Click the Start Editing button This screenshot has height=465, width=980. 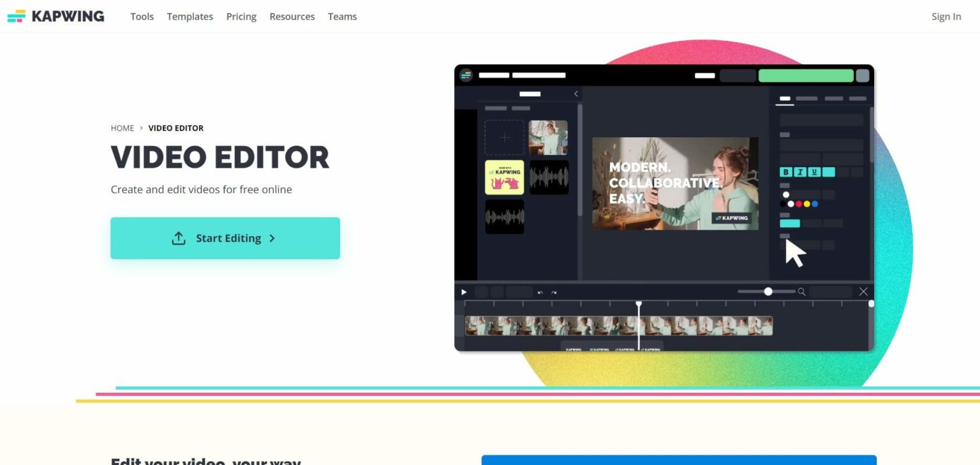tap(225, 238)
